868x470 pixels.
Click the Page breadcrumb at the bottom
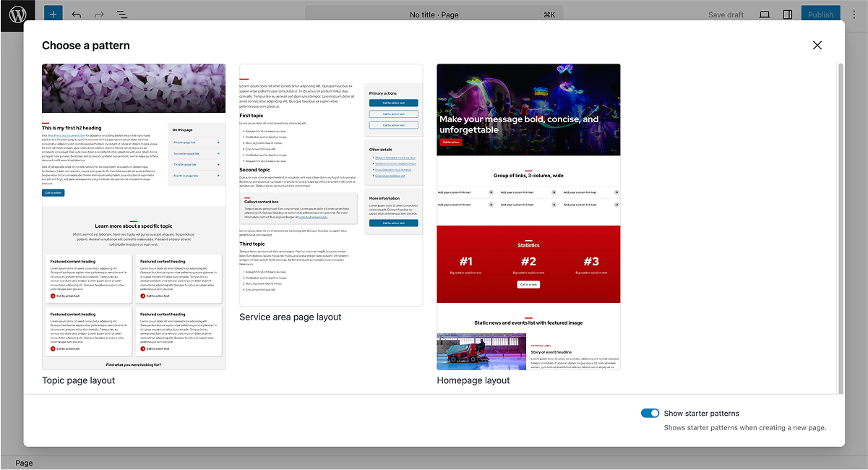click(x=23, y=463)
